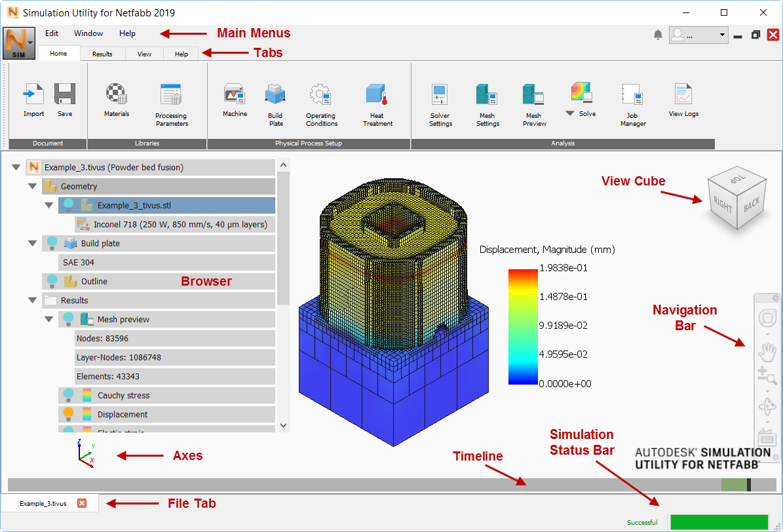
Task: Toggle visibility bulb for Cauchy stress
Action: point(69,394)
